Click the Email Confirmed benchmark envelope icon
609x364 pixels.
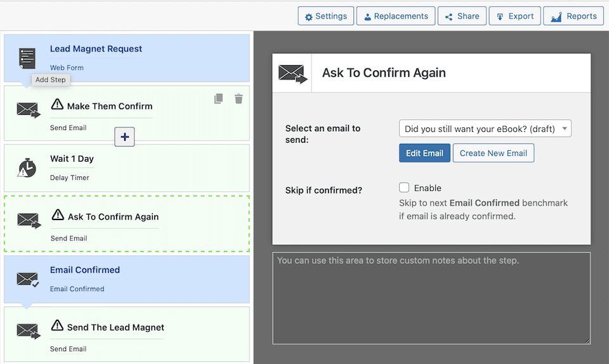(x=27, y=279)
